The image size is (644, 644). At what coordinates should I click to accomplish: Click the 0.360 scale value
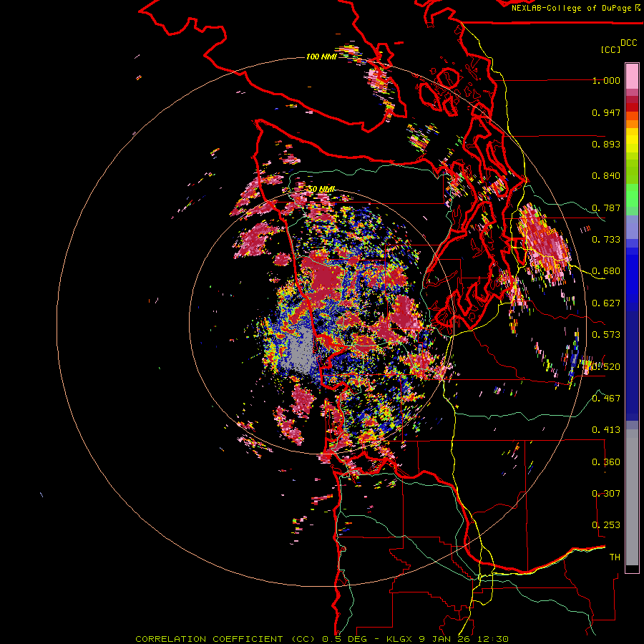click(606, 462)
